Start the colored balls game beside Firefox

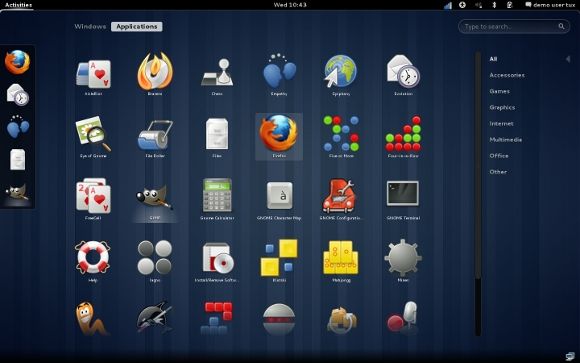pos(341,137)
